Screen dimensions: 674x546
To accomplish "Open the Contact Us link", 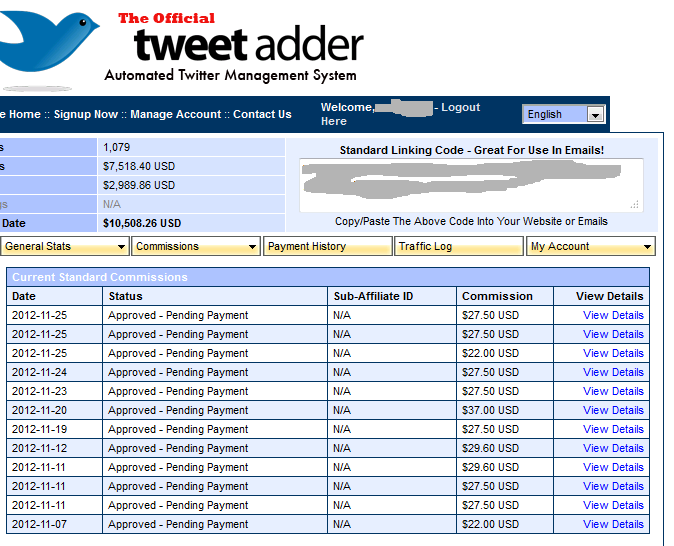I will click(x=262, y=114).
